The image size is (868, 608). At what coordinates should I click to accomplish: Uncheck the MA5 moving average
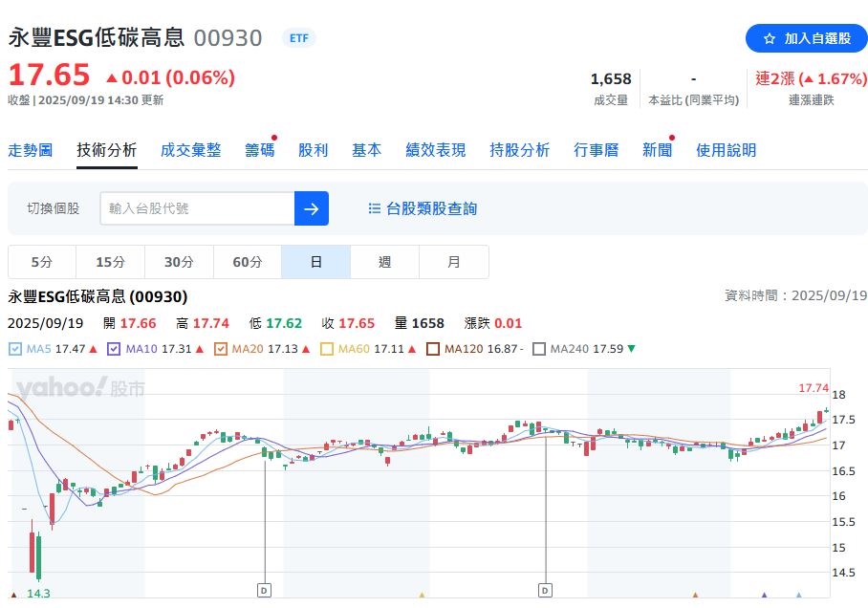click(13, 348)
